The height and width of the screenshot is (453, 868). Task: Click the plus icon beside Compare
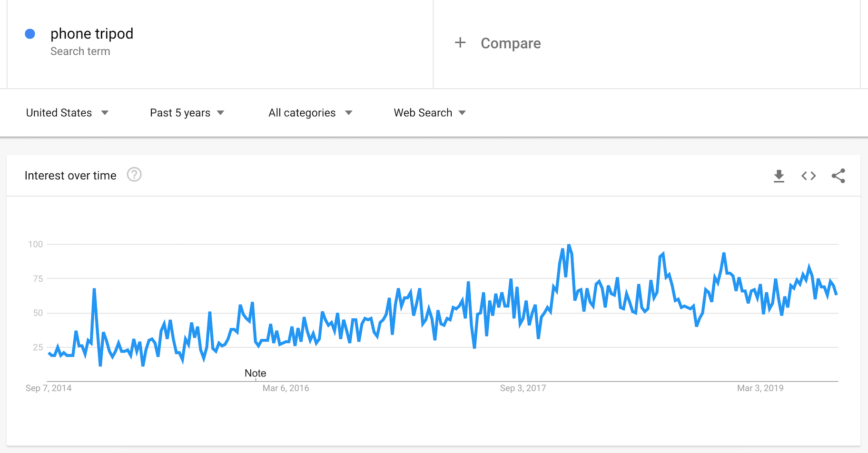(460, 43)
